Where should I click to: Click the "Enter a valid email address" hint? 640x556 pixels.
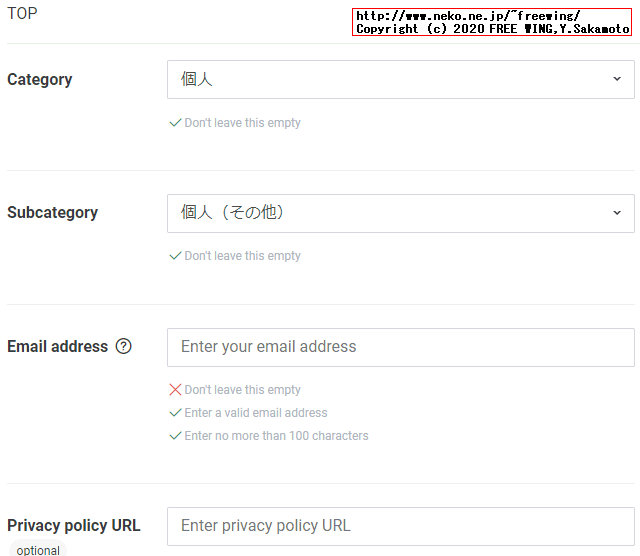pos(256,413)
